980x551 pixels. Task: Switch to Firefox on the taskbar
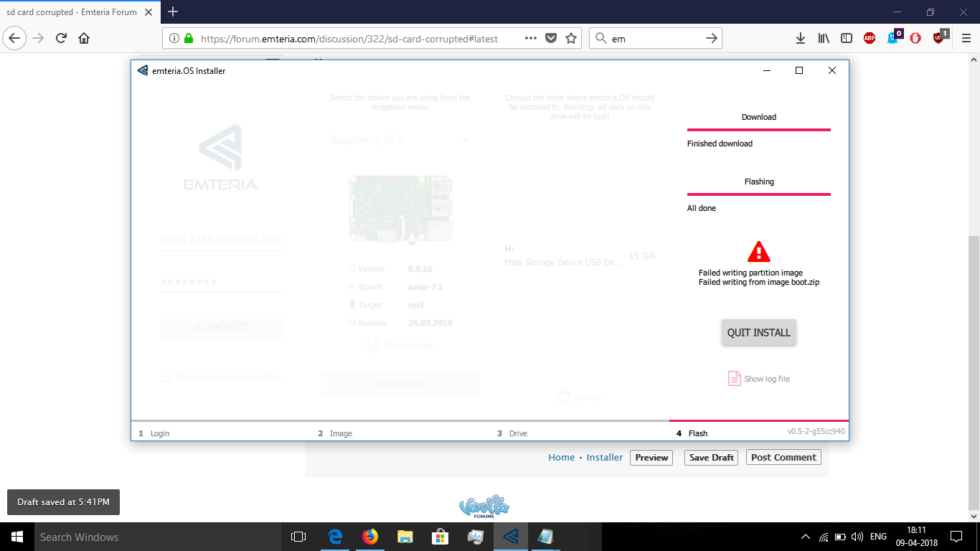click(x=370, y=537)
